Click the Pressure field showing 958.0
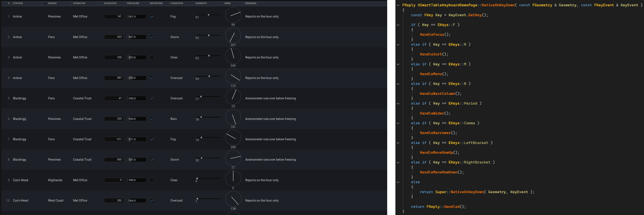The height and width of the screenshot is (215, 644). 137,180
